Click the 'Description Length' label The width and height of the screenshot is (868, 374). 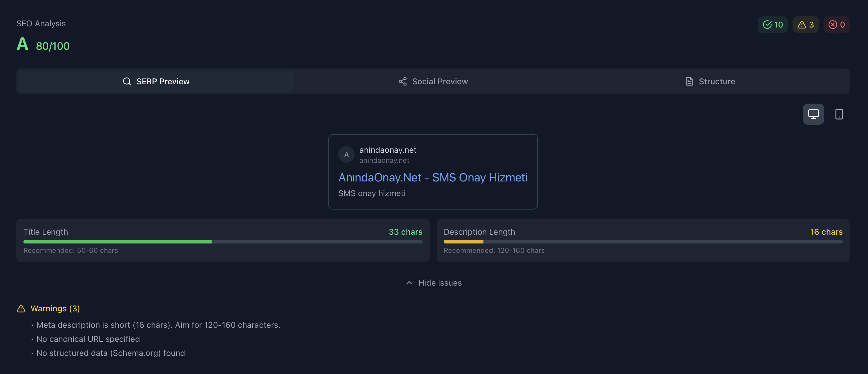[479, 232]
